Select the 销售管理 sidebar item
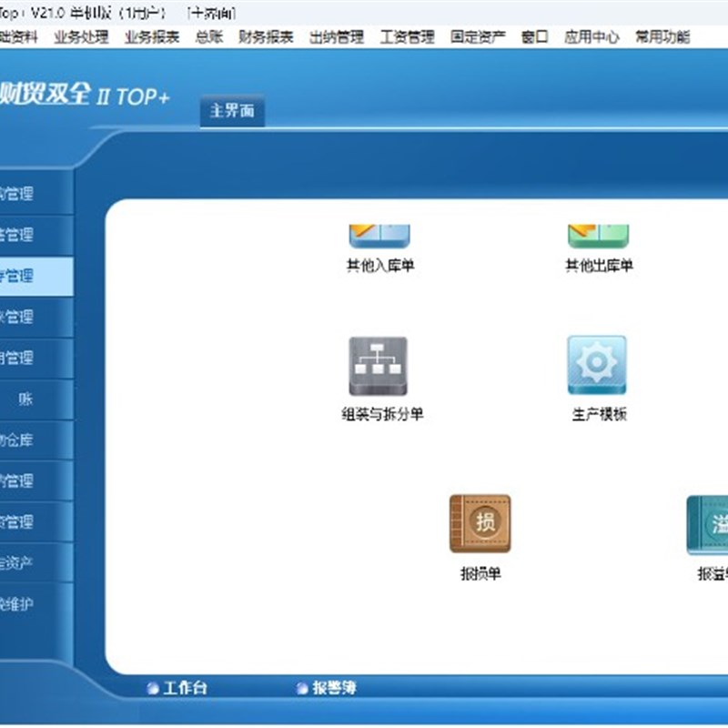The width and height of the screenshot is (728, 728). click(x=36, y=235)
